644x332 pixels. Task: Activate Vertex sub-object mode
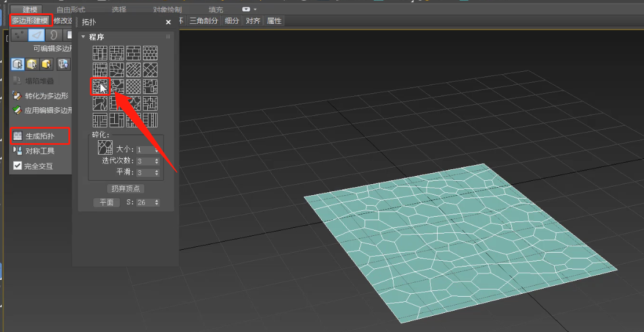[x=19, y=36]
